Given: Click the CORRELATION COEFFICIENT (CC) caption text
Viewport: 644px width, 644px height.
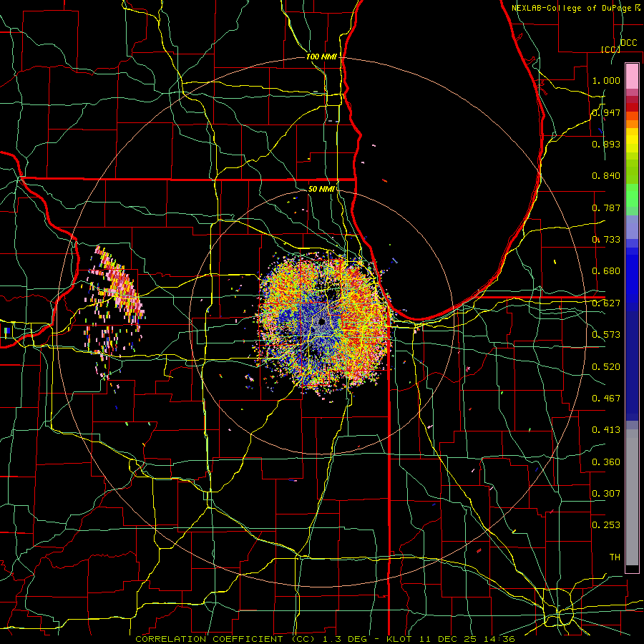Looking at the screenshot, I should (226, 639).
